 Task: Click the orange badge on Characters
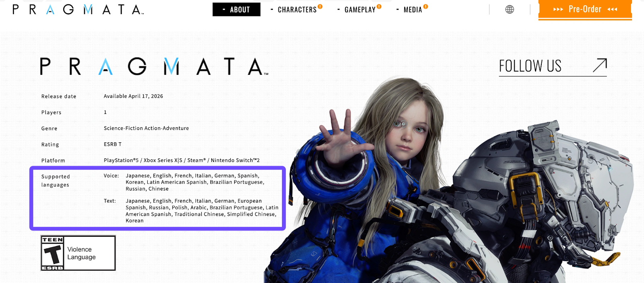click(320, 6)
